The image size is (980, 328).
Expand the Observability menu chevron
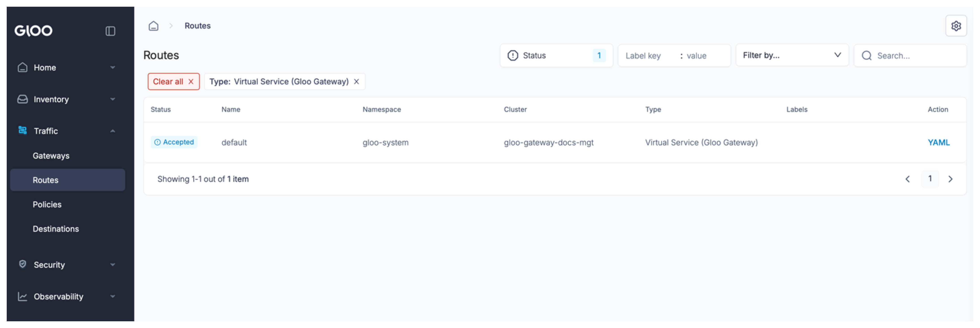coord(113,296)
